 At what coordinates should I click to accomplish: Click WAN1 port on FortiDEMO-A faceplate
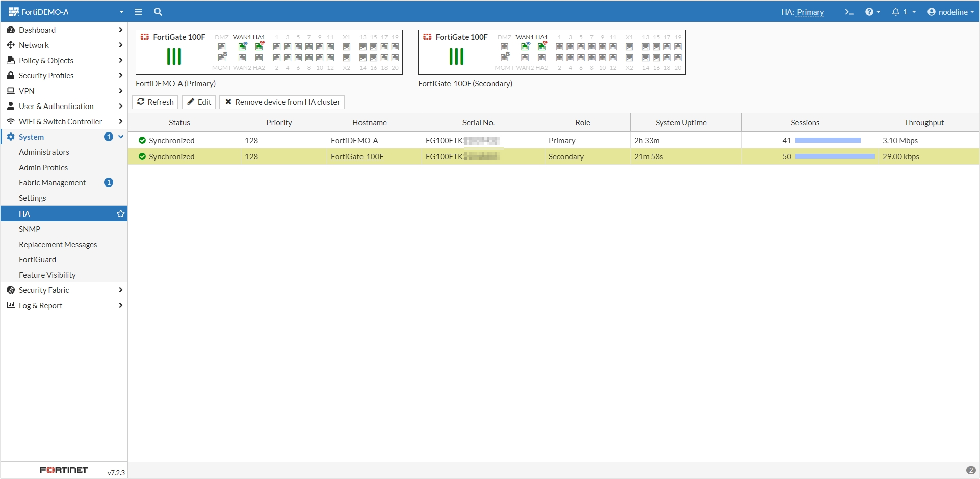(x=242, y=46)
